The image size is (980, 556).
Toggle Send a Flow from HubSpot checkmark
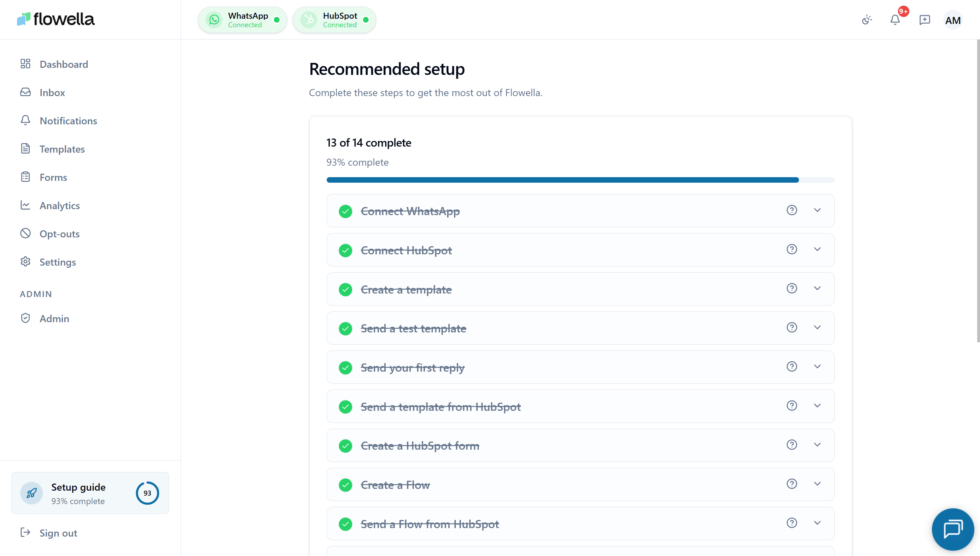(345, 524)
